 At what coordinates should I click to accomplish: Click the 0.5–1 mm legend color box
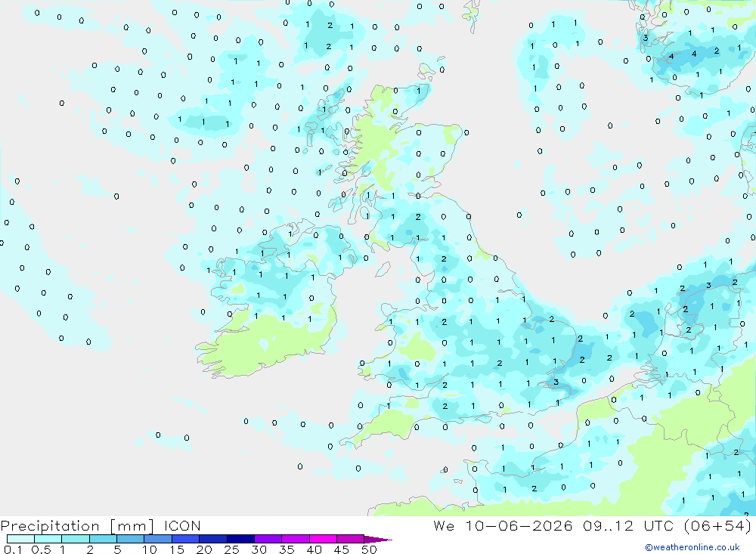(48, 539)
